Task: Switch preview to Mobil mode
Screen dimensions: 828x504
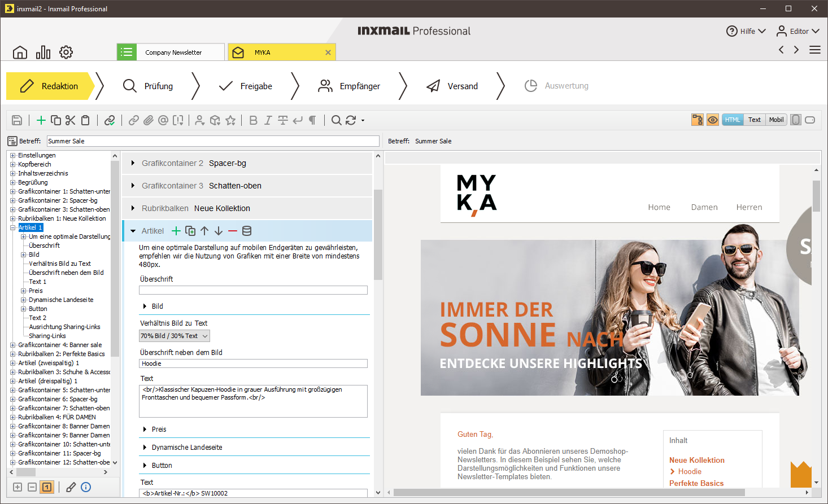Action: pos(777,120)
